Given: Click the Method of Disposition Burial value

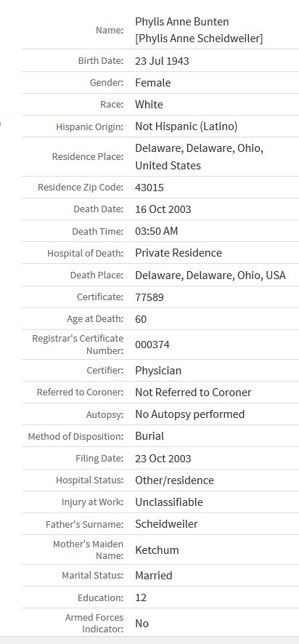Looking at the screenshot, I should pyautogui.click(x=149, y=436).
